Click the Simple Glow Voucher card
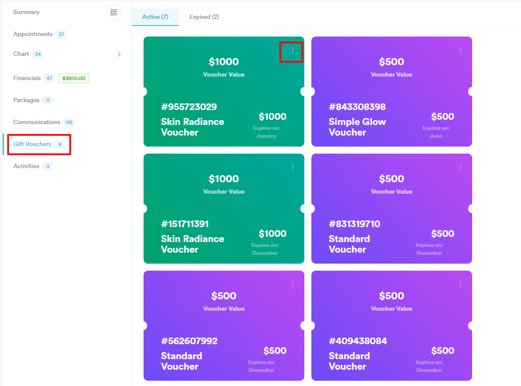Screen dimensions: 521x386 click(x=391, y=92)
